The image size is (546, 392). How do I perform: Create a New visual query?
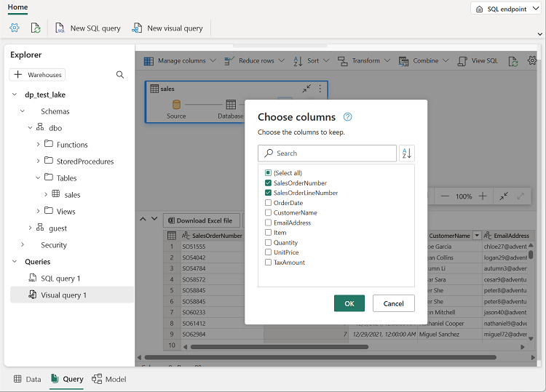(167, 28)
